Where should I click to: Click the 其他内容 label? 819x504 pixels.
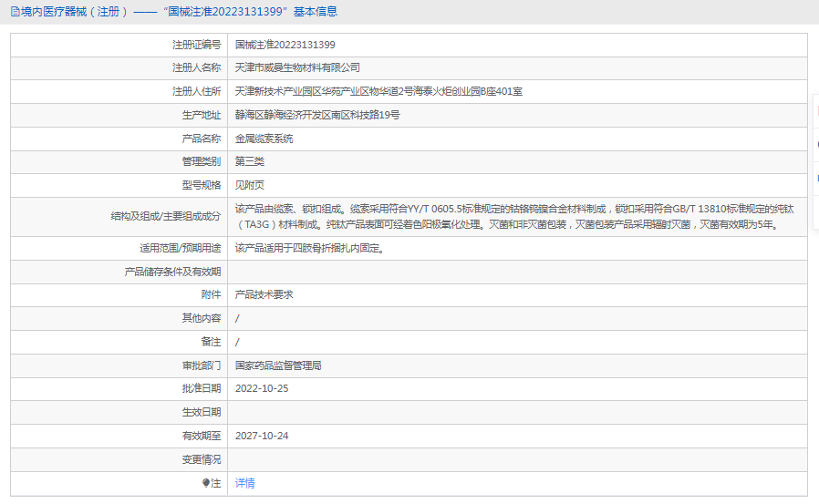[x=202, y=318]
